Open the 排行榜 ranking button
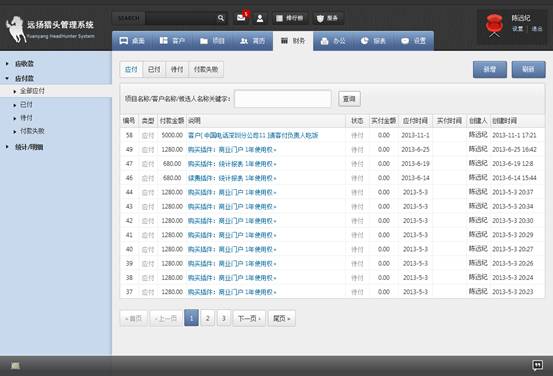Viewport: 553px width, 376px height. tap(290, 18)
